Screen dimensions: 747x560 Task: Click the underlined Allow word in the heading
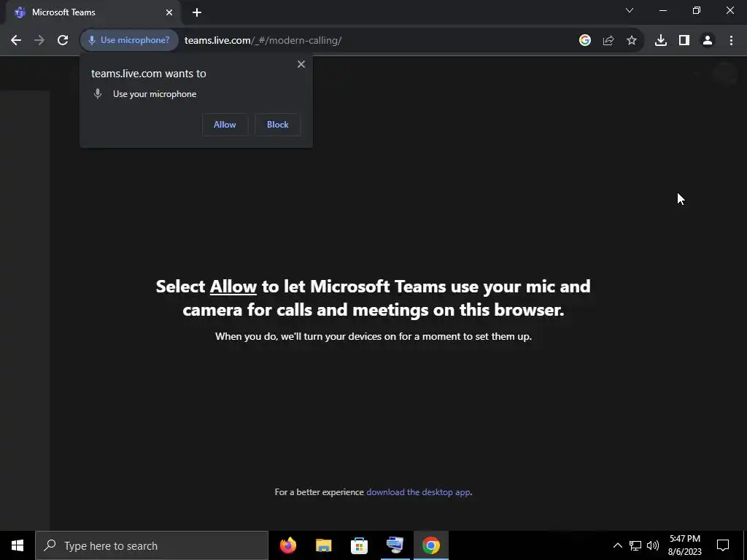233,287
